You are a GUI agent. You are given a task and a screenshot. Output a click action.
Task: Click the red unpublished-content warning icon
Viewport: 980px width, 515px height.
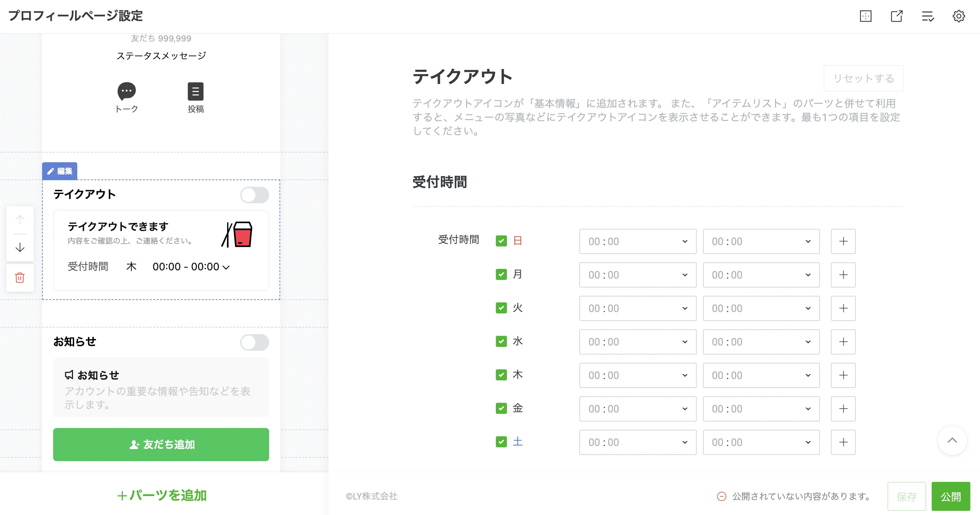tap(721, 496)
